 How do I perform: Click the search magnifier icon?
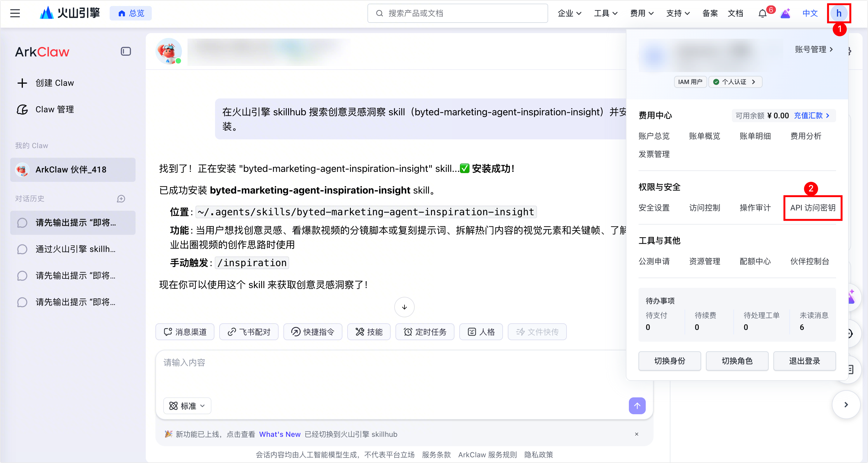pos(379,14)
